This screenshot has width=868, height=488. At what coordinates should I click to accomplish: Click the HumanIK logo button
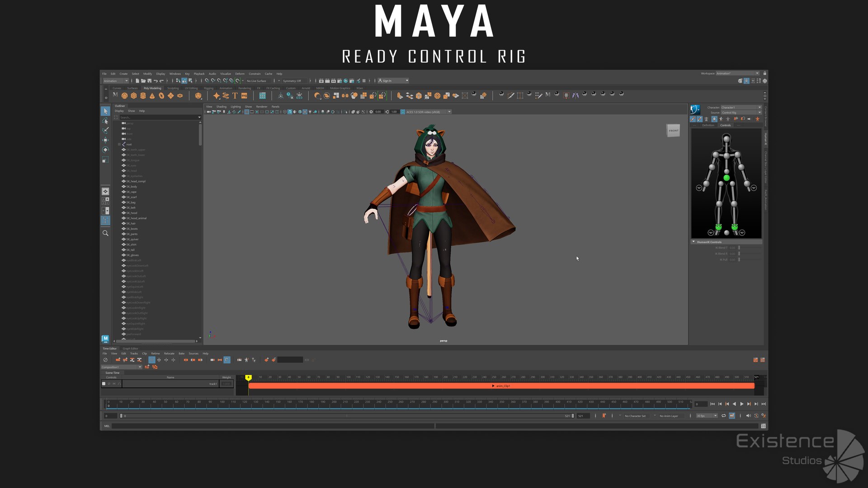tap(695, 109)
